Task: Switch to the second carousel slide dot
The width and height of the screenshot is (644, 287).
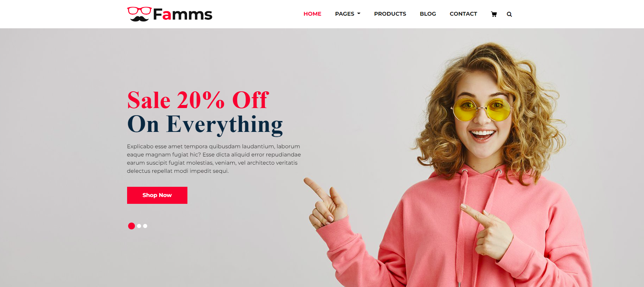Action: click(139, 226)
